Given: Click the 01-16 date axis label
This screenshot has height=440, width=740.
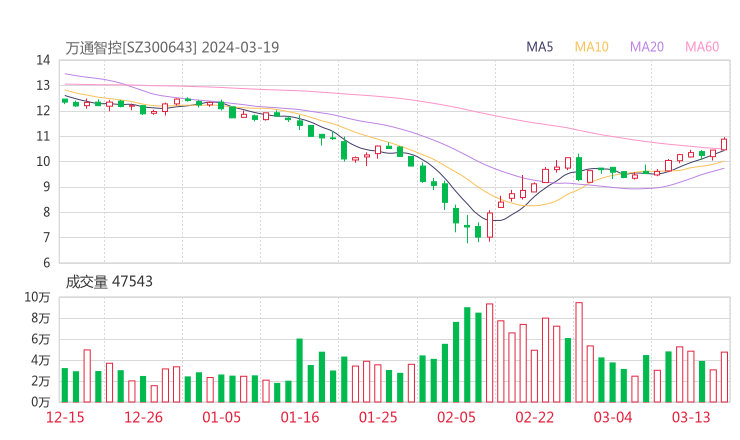Looking at the screenshot, I should [300, 417].
